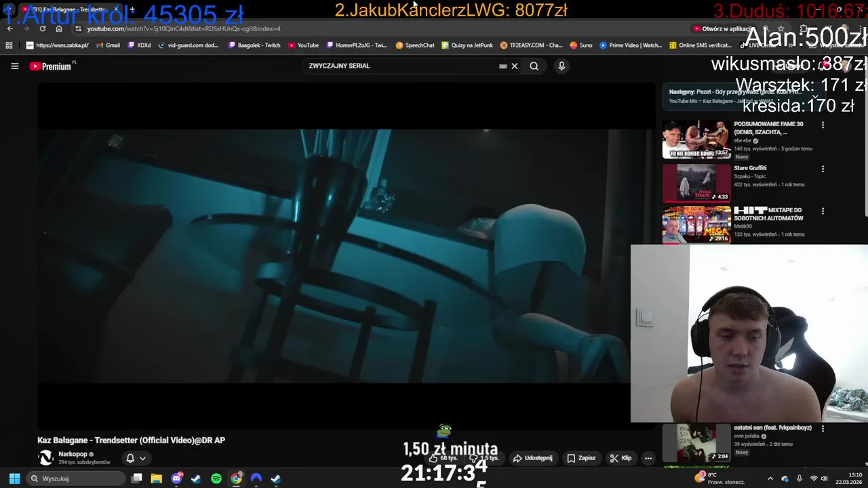Open the Online SMS verification bookmark
The image size is (868, 488).
[x=701, y=45]
